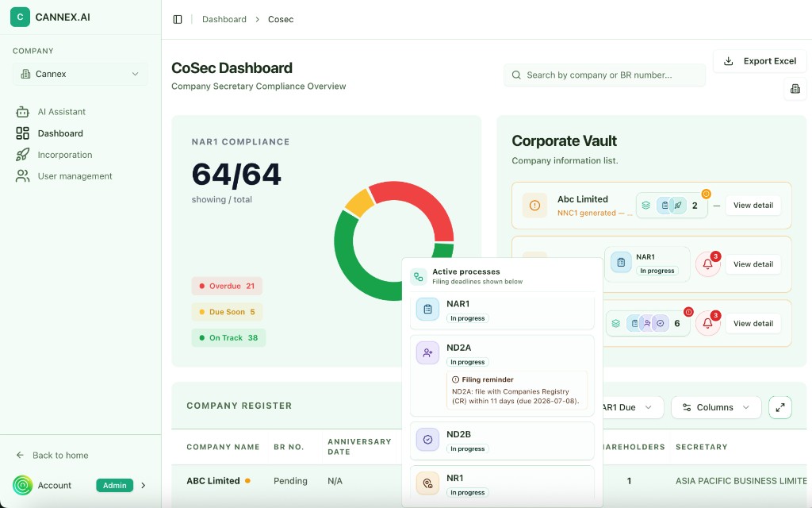Click the Secretary column header
The height and width of the screenshot is (508, 812).
click(x=701, y=447)
